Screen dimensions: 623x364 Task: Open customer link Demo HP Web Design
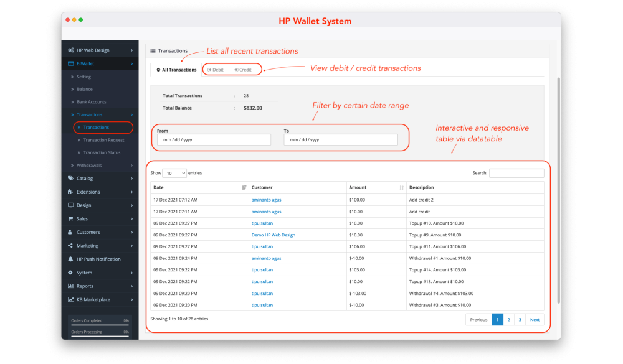click(x=273, y=235)
